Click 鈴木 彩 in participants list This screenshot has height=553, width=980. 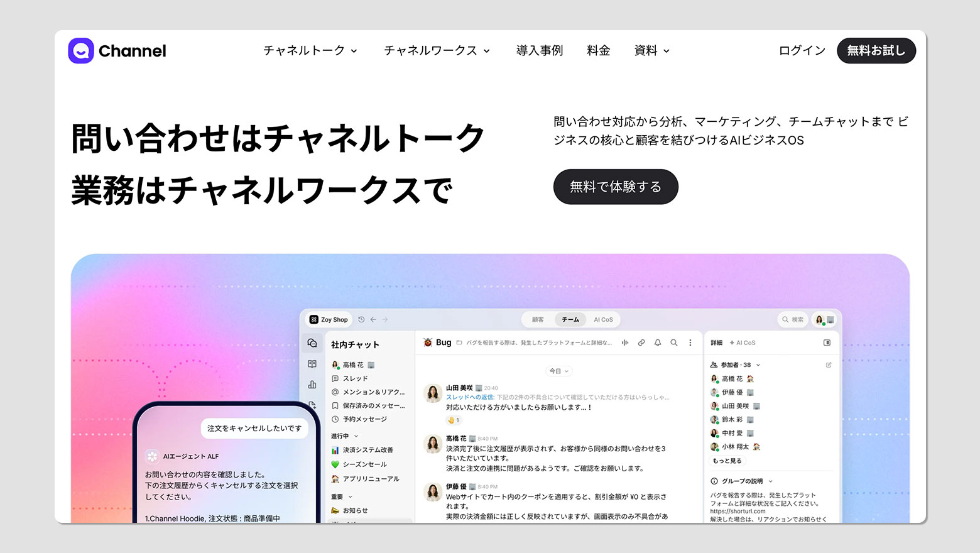click(x=732, y=419)
